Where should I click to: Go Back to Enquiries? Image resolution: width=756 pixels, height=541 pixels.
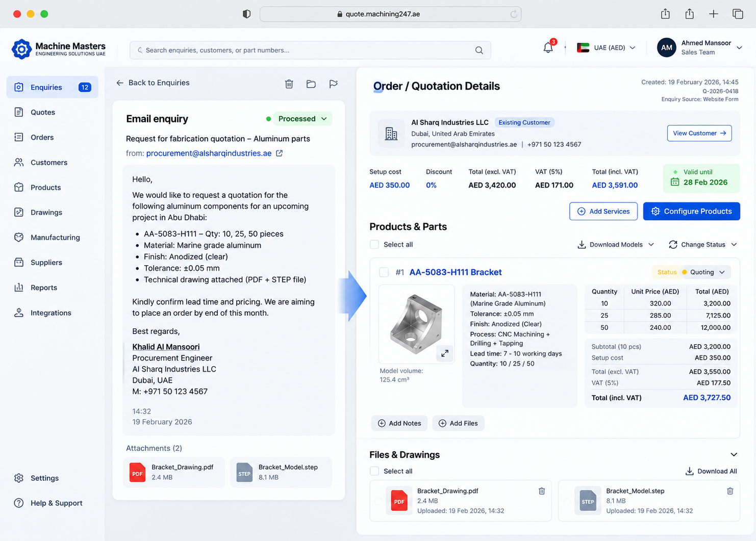[153, 83]
